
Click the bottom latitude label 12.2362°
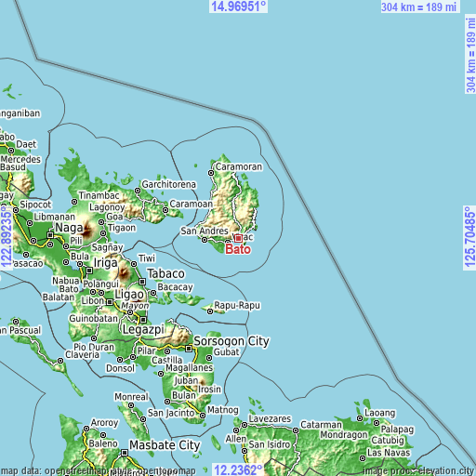pos(238,470)
